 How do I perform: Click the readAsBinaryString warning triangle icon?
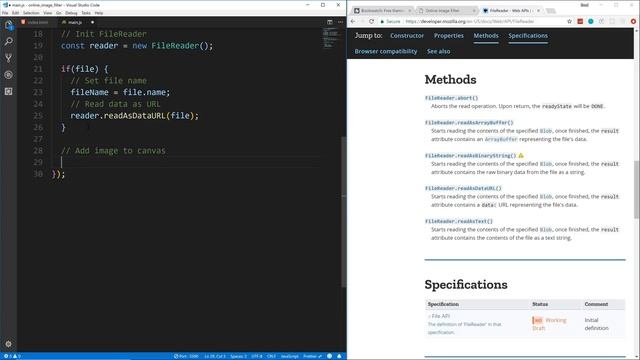[521, 156]
